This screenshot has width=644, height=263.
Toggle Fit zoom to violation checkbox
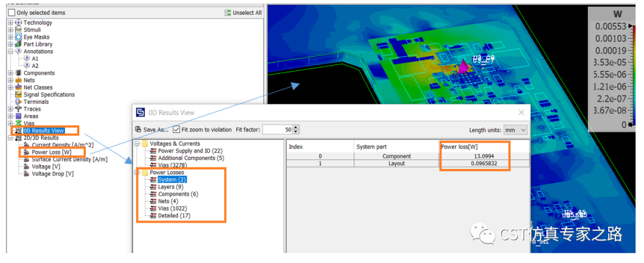[x=177, y=129]
